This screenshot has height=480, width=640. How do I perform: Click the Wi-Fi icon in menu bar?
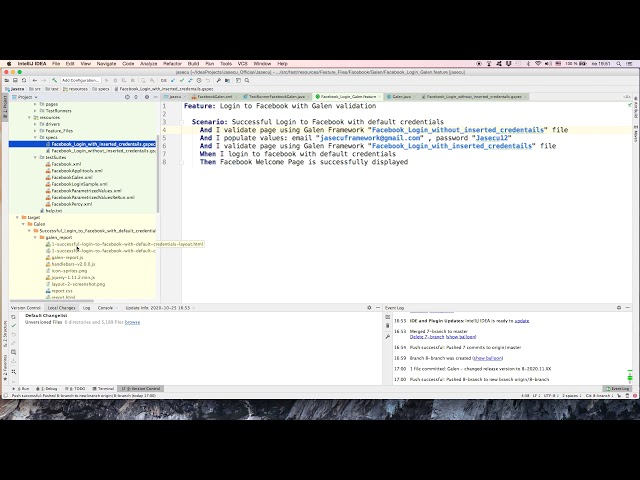pyautogui.click(x=538, y=64)
